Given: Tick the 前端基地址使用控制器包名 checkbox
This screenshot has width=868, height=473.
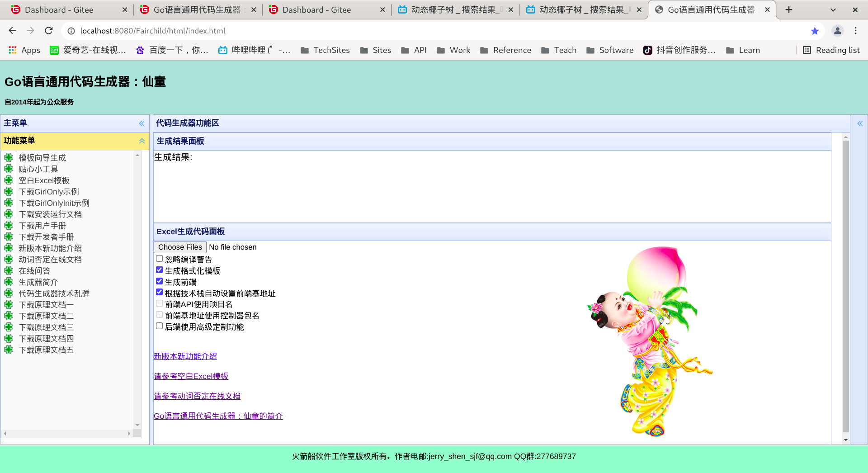Looking at the screenshot, I should tap(159, 315).
